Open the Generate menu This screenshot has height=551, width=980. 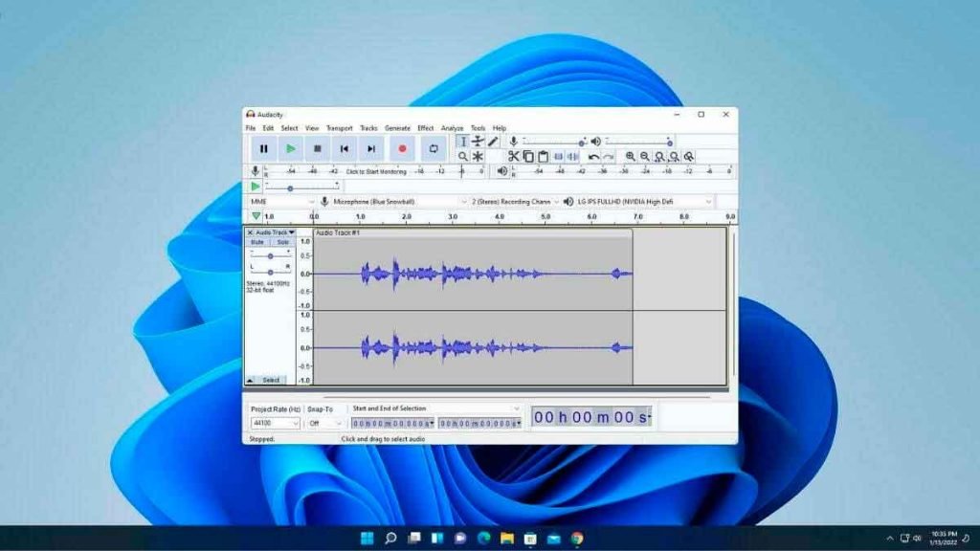pyautogui.click(x=397, y=128)
